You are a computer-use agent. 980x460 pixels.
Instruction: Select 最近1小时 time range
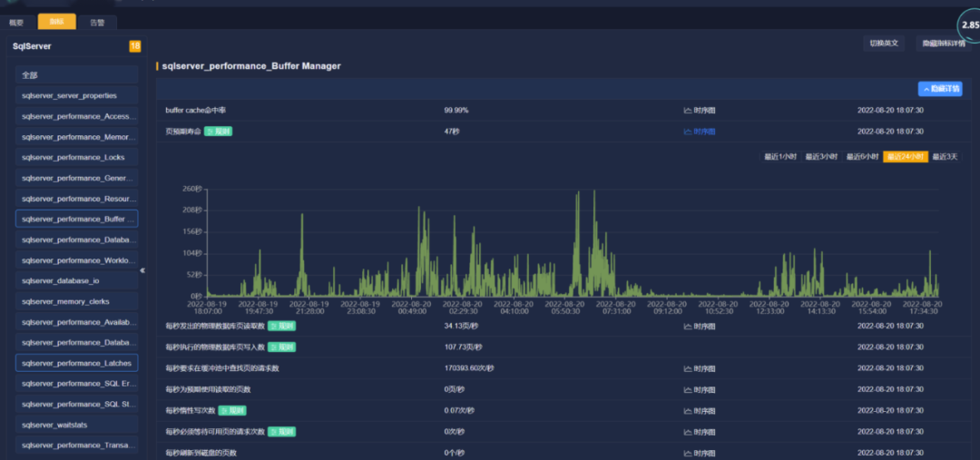780,157
